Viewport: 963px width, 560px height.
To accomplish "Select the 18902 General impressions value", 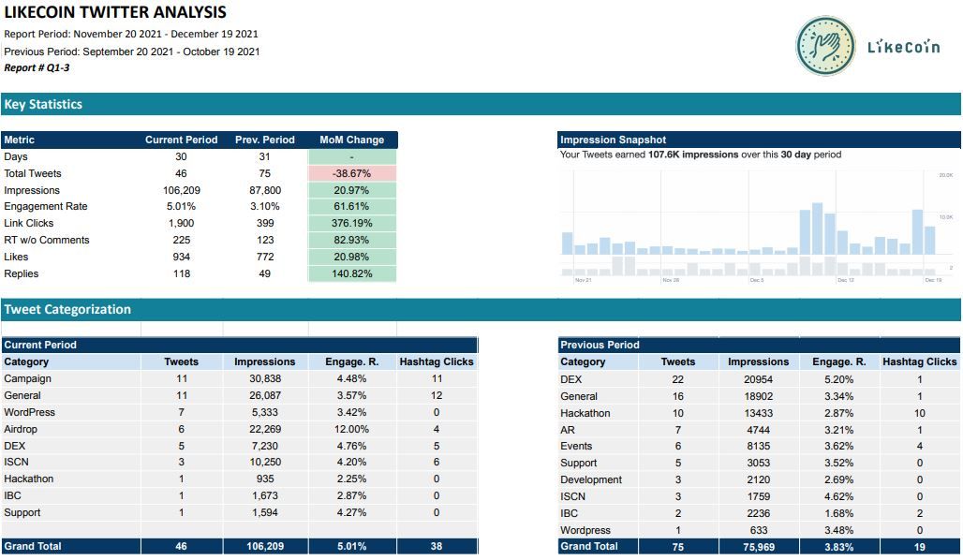I will coord(759,397).
